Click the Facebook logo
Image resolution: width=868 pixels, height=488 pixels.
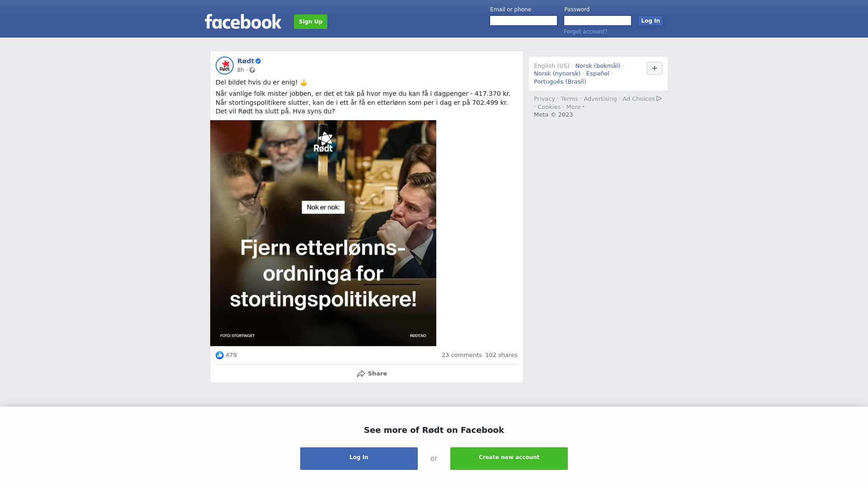pyautogui.click(x=243, y=21)
